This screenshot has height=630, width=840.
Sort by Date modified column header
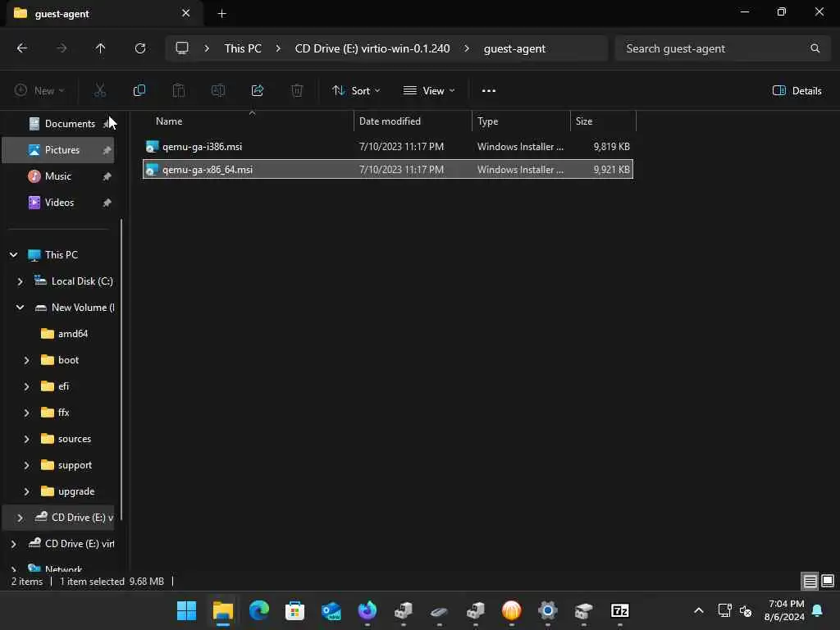click(413, 121)
